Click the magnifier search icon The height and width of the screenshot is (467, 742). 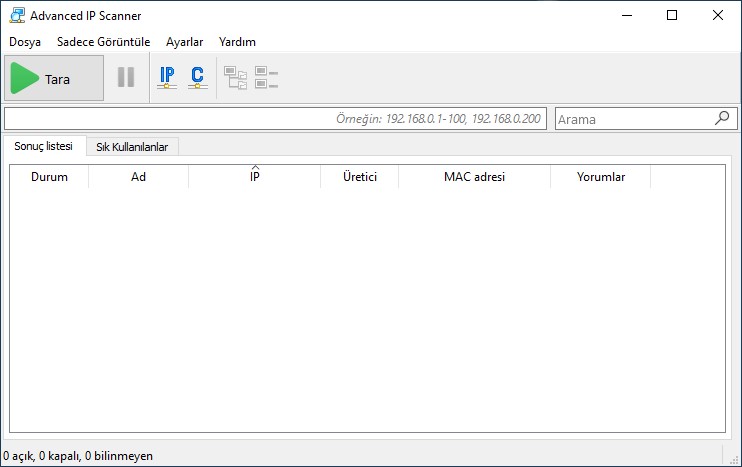722,118
